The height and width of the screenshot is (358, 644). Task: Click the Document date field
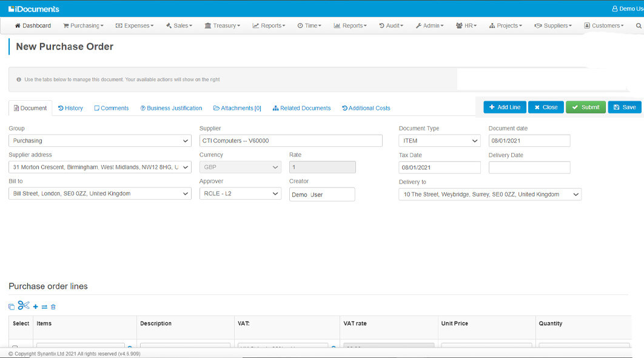tap(529, 141)
